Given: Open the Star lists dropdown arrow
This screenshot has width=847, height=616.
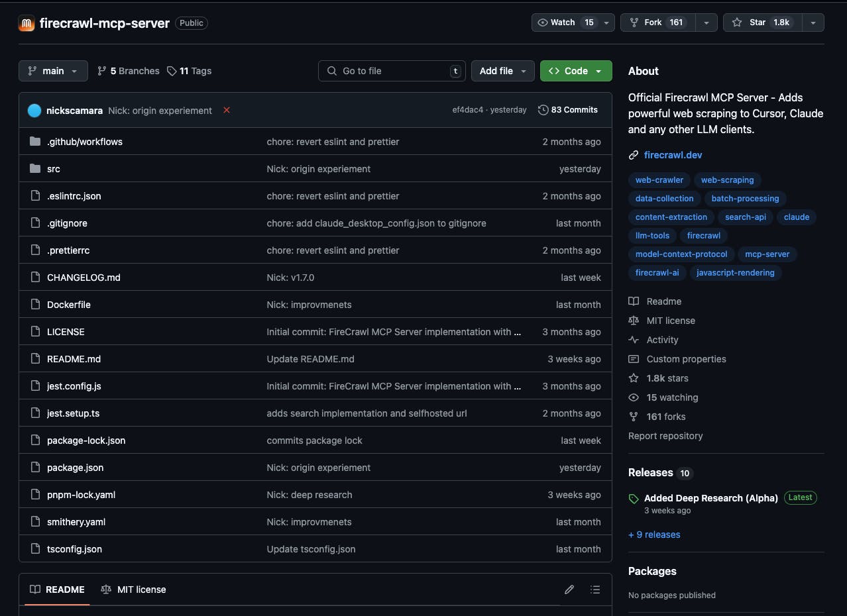Looking at the screenshot, I should click(813, 23).
